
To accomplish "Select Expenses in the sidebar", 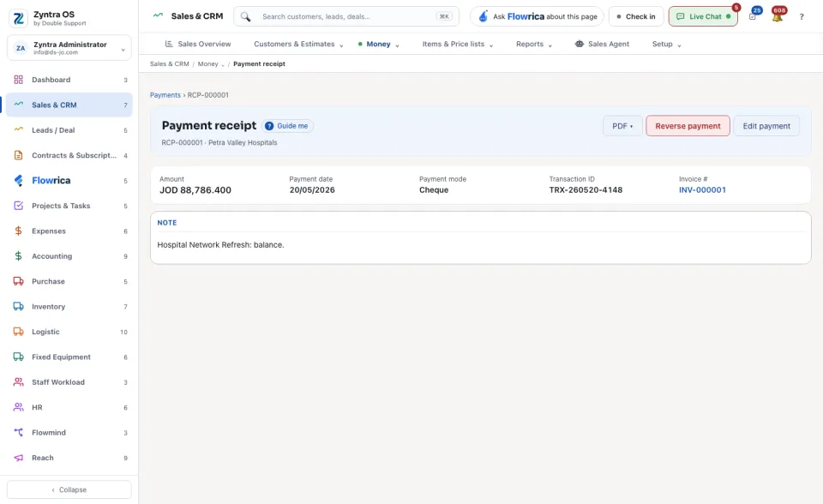I will pyautogui.click(x=69, y=231).
